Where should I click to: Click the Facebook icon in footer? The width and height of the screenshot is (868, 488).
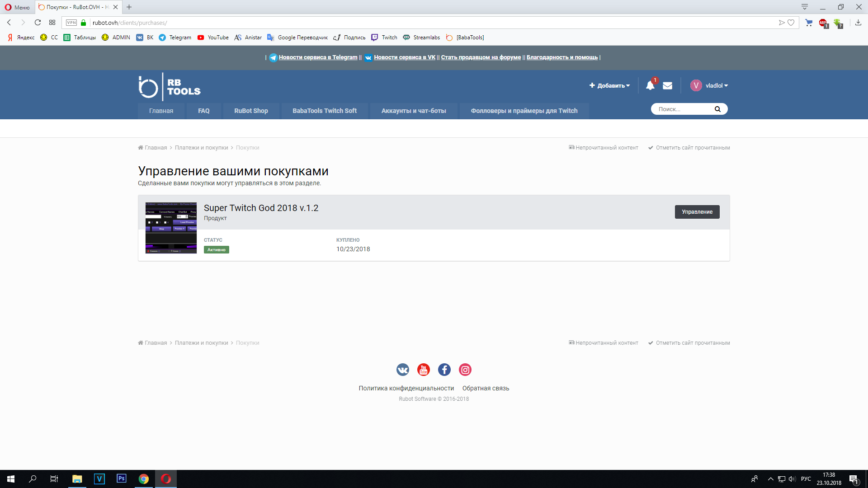coord(444,370)
